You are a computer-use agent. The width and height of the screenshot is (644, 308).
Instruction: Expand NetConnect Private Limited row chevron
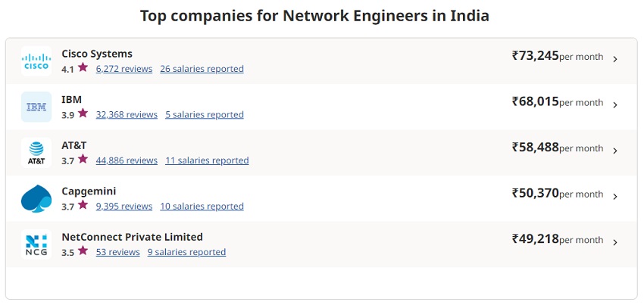pos(614,242)
